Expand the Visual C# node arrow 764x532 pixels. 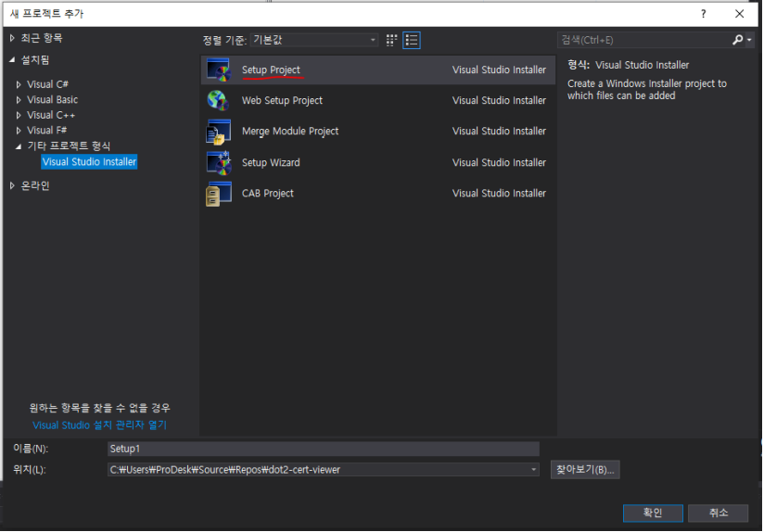(x=19, y=84)
